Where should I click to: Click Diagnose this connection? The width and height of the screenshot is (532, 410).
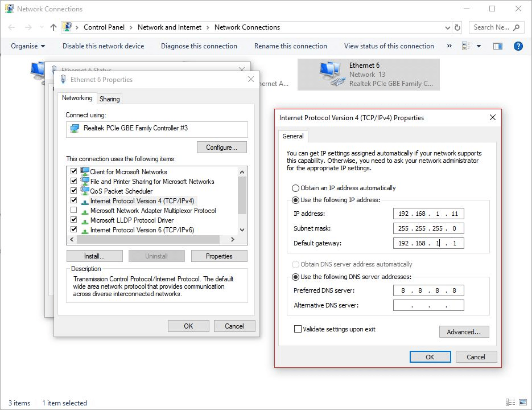click(x=199, y=46)
